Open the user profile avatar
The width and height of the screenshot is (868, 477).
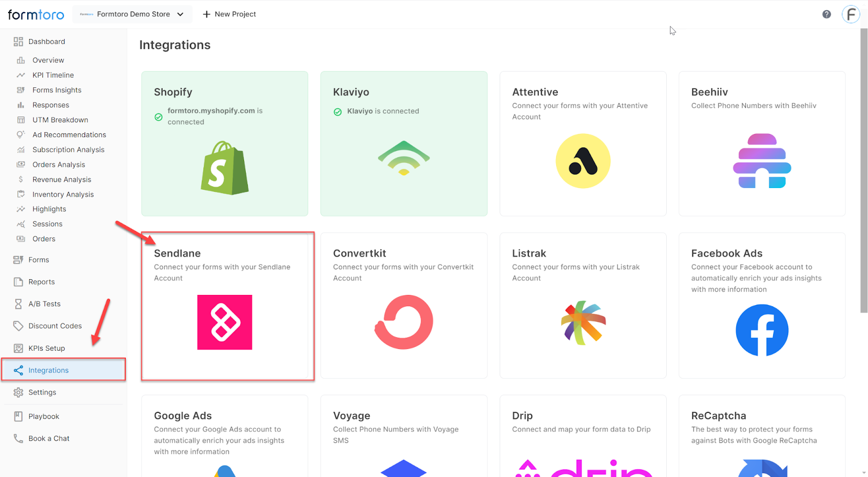851,14
